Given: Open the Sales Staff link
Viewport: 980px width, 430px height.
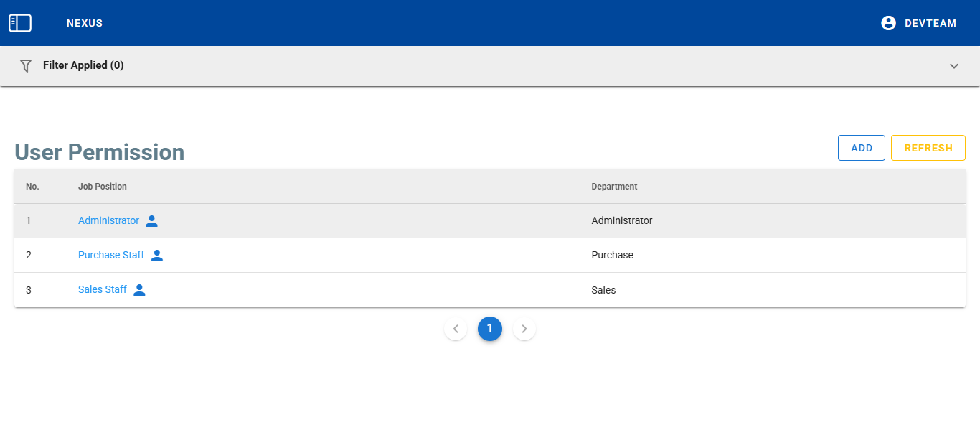Looking at the screenshot, I should click(x=103, y=290).
